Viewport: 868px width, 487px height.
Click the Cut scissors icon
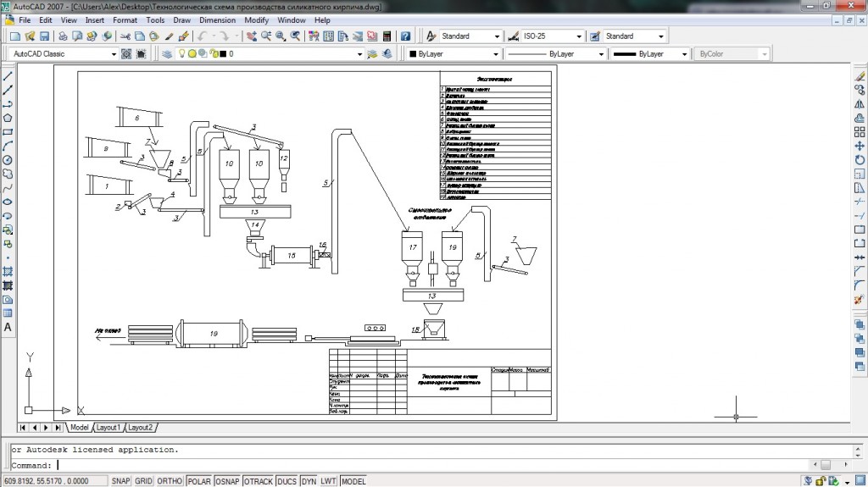[x=125, y=36]
